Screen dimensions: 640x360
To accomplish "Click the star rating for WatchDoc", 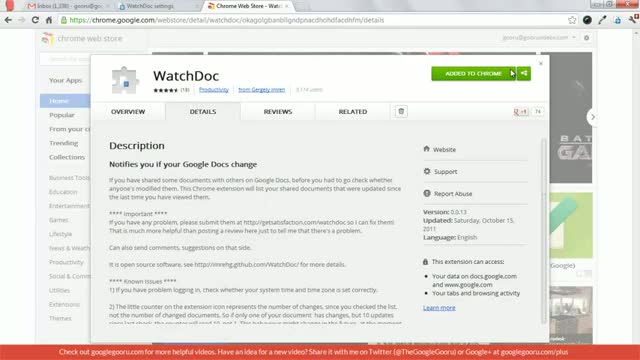I will (x=166, y=90).
